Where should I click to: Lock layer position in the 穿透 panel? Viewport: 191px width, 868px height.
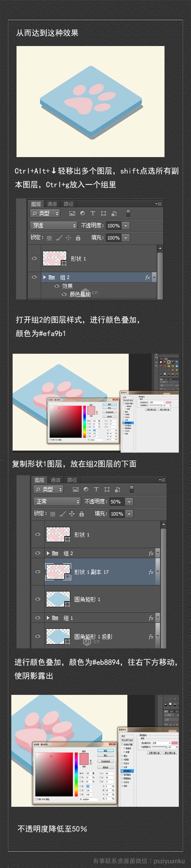69,238
